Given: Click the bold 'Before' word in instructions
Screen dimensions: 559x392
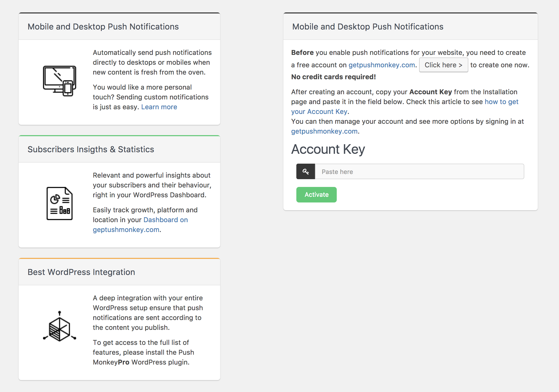Looking at the screenshot, I should 302,53.
